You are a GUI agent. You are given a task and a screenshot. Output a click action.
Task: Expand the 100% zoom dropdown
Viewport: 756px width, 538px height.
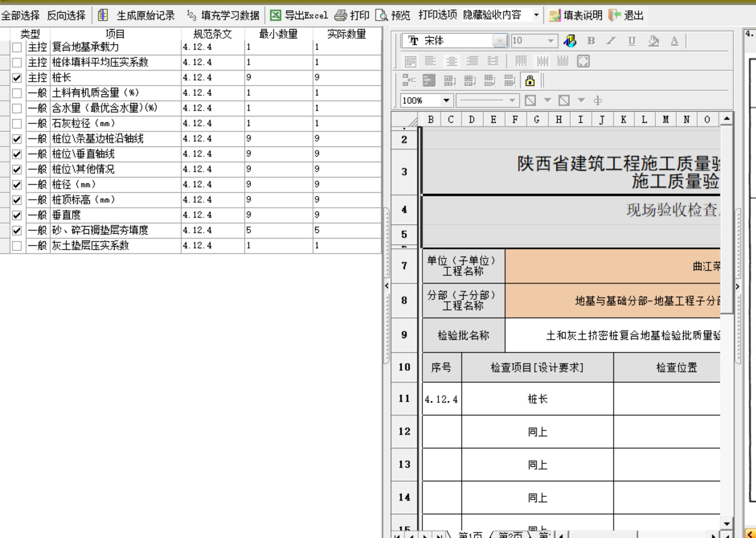point(446,100)
